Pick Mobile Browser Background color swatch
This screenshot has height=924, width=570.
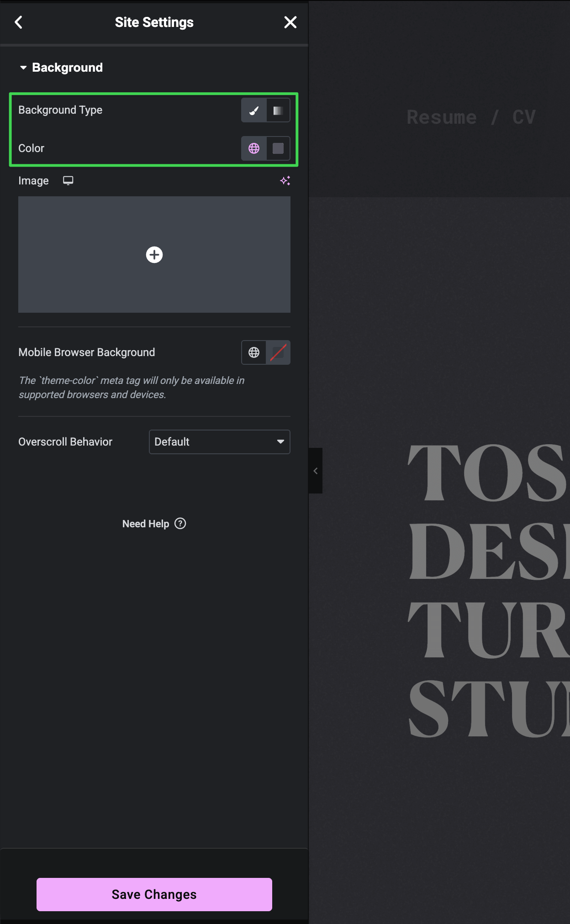pos(278,352)
